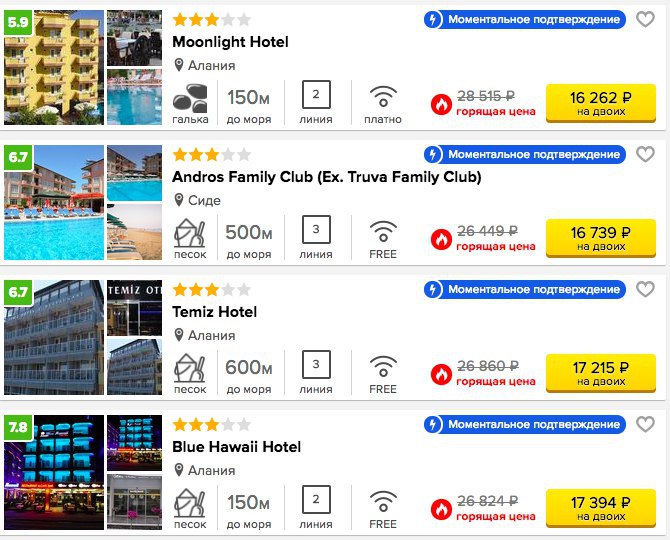The height and width of the screenshot is (540, 670).
Task: Click lightning icon on Moonlight instant confirmation badge
Action: pyautogui.click(x=433, y=19)
